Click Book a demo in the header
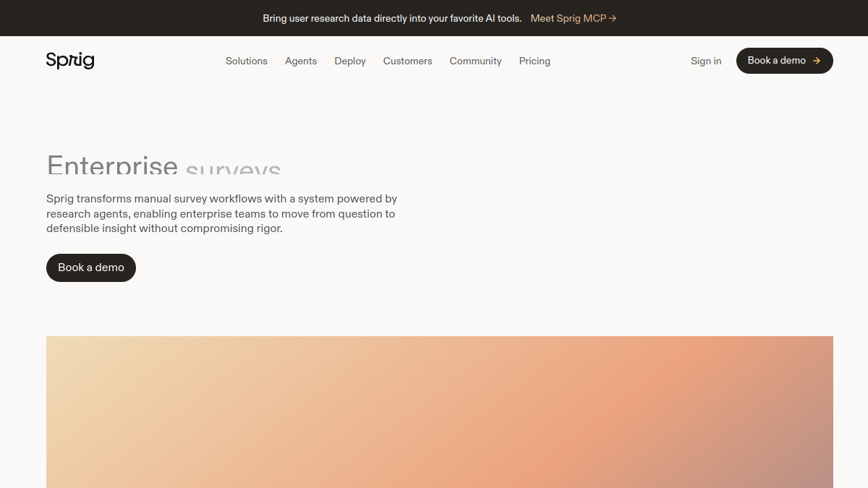 785,61
